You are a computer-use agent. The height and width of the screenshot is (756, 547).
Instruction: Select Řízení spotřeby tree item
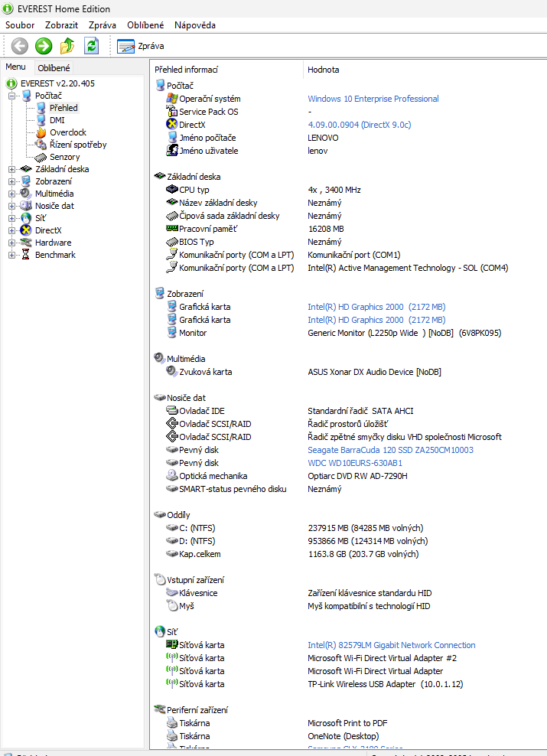point(77,145)
